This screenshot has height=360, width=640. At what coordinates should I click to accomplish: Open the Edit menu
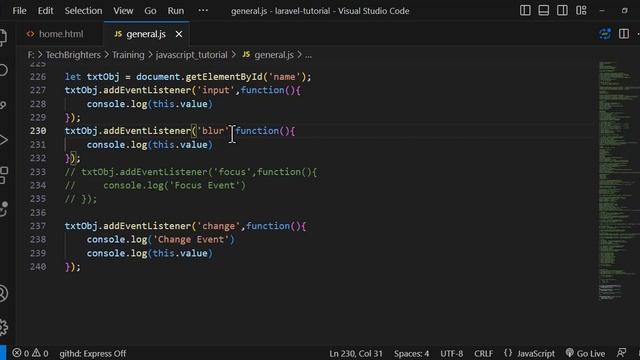tap(45, 11)
